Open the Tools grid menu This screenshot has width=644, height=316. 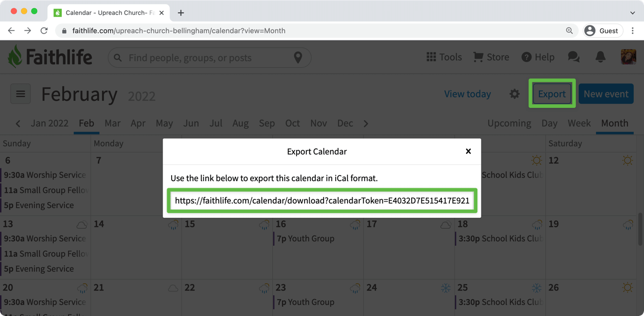[x=444, y=57]
